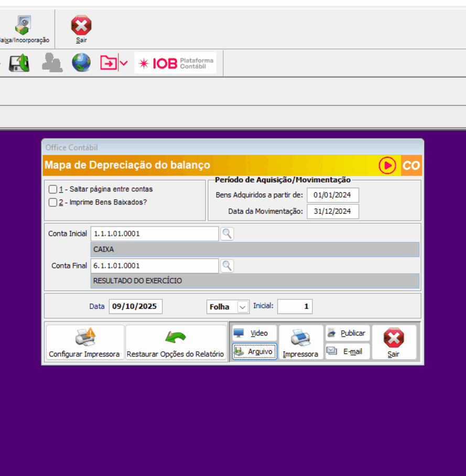Enable Saltar página entre contas checkbox
Screen dimensions: 466x476
[52, 189]
